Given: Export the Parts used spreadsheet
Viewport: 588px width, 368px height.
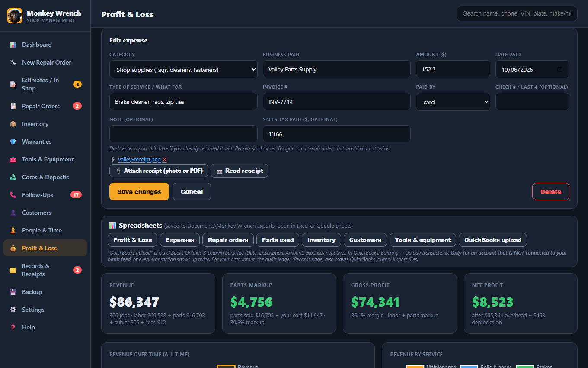Looking at the screenshot, I should click(278, 240).
